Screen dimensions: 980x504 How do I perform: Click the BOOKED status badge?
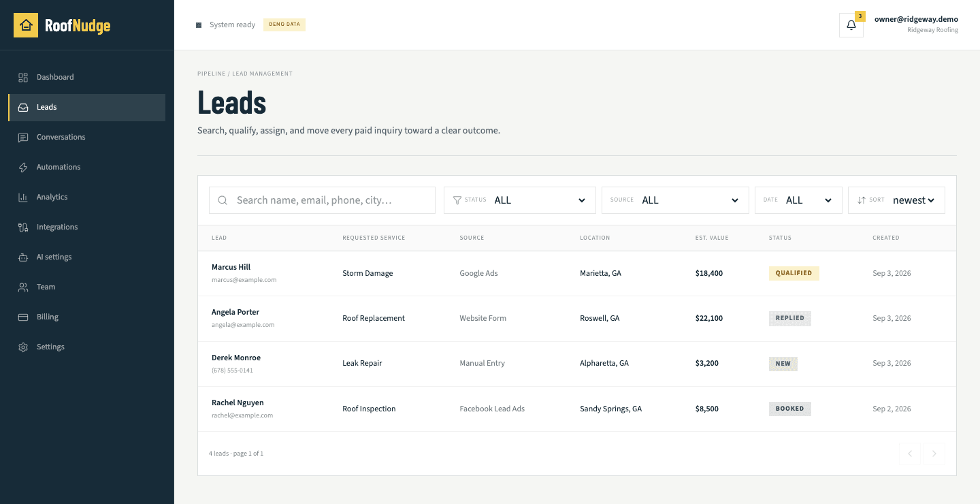click(x=790, y=409)
